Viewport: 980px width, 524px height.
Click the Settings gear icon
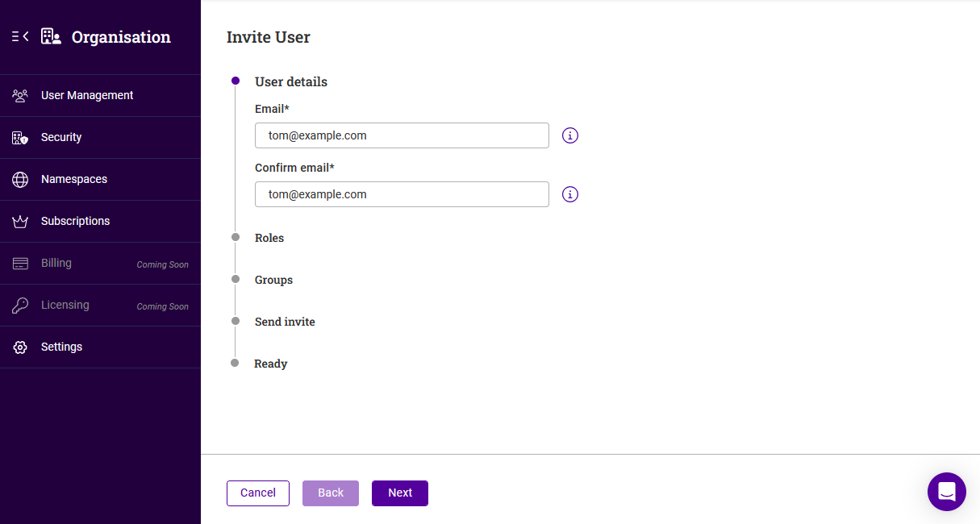pos(20,347)
